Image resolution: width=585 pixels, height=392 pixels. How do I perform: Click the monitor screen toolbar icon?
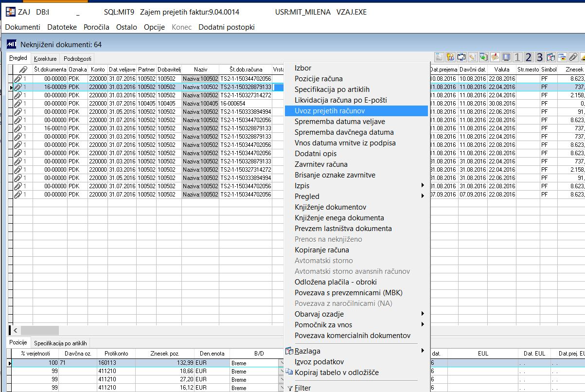point(506,57)
